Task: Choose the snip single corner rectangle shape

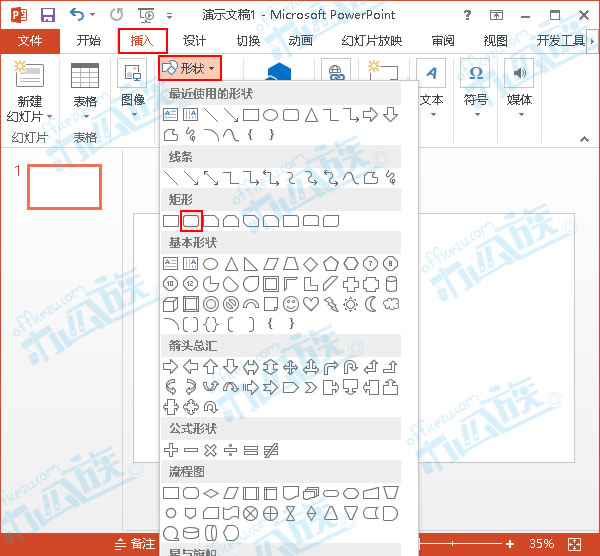Action: [x=211, y=221]
